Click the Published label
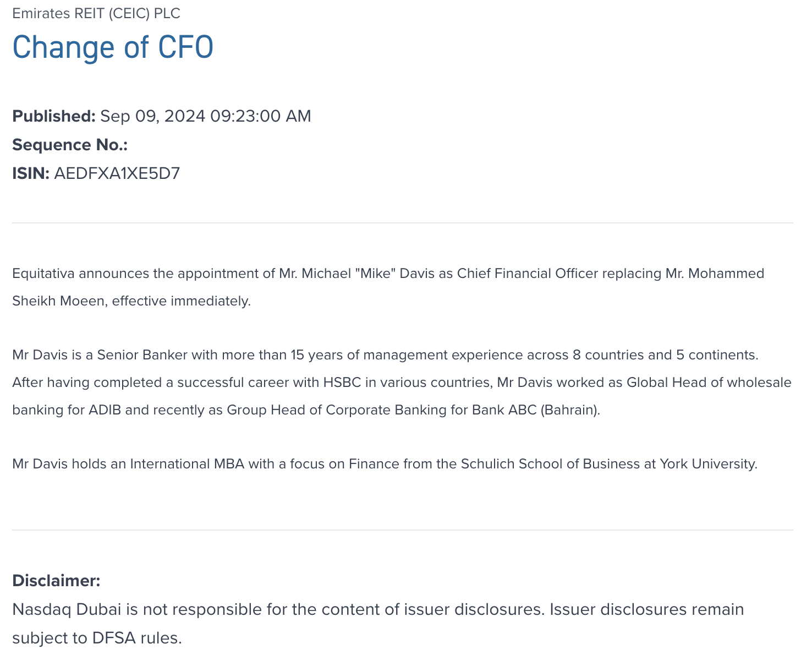The width and height of the screenshot is (812, 666). 54,116
